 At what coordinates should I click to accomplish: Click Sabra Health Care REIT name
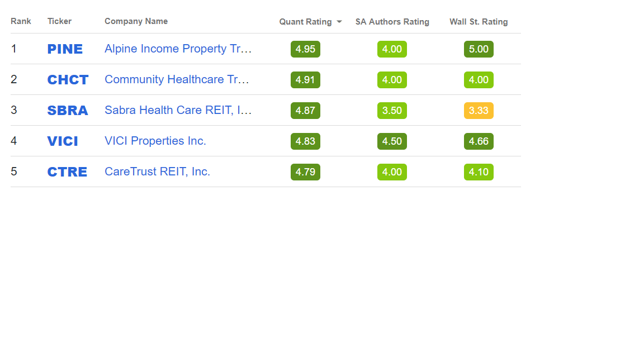point(178,111)
